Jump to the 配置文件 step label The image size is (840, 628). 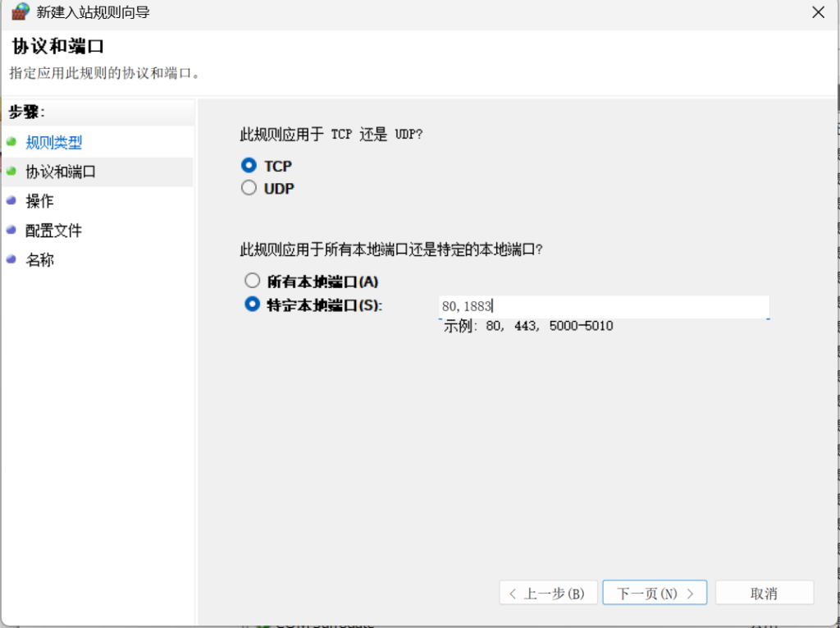54,231
